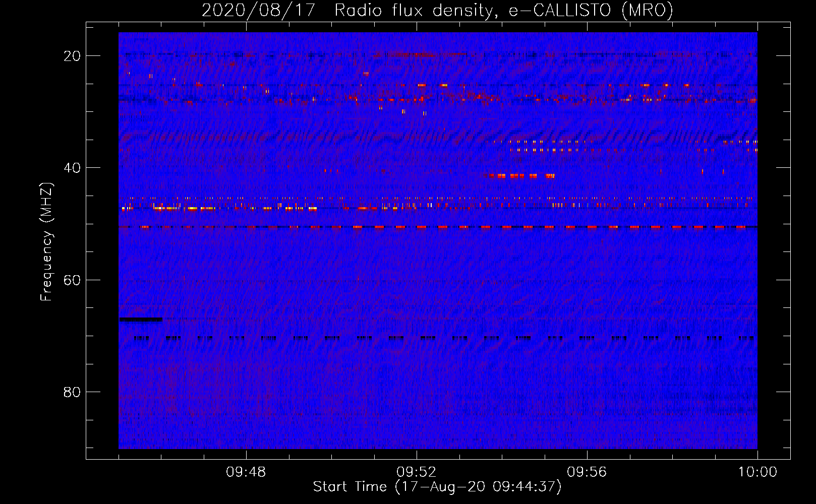
Task: Click the 'Start Time (17-Aug-20 09:44:37)' axis label
Action: 437,487
